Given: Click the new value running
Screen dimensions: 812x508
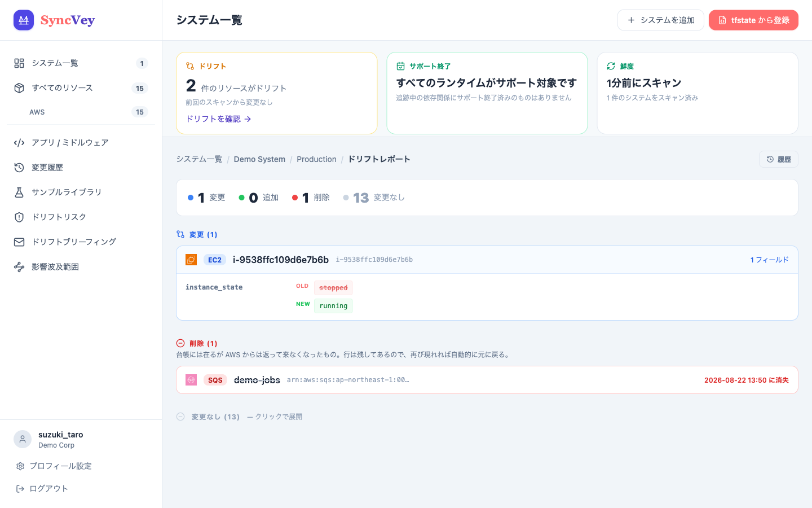Looking at the screenshot, I should (x=333, y=306).
